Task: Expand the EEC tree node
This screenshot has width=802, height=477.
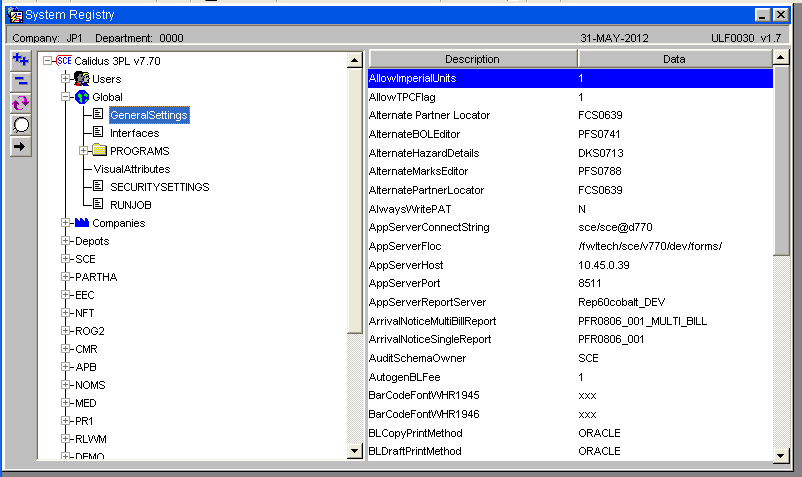Action: pos(65,295)
